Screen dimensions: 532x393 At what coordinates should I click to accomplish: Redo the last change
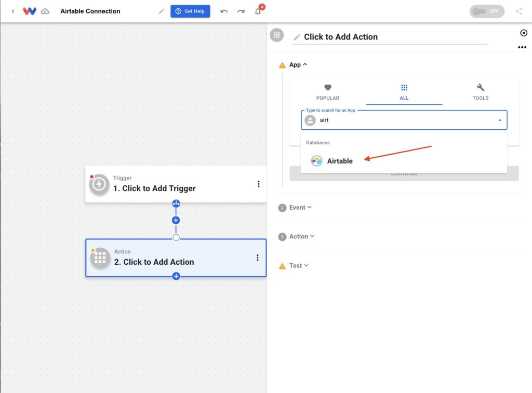click(x=241, y=11)
